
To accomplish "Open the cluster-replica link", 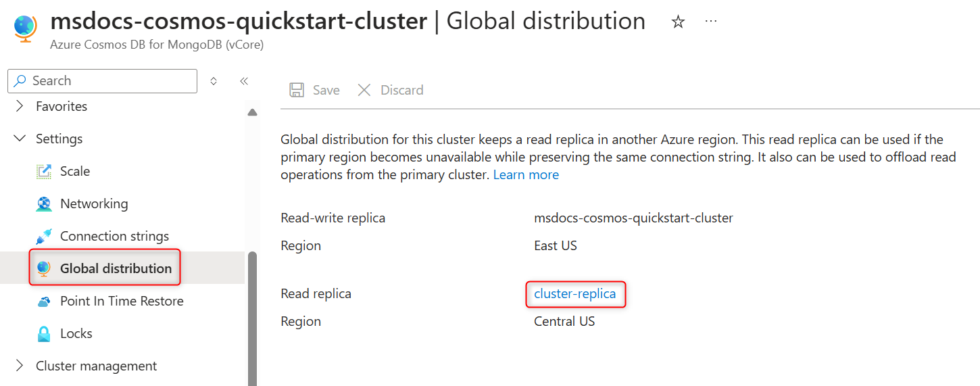I will [574, 294].
